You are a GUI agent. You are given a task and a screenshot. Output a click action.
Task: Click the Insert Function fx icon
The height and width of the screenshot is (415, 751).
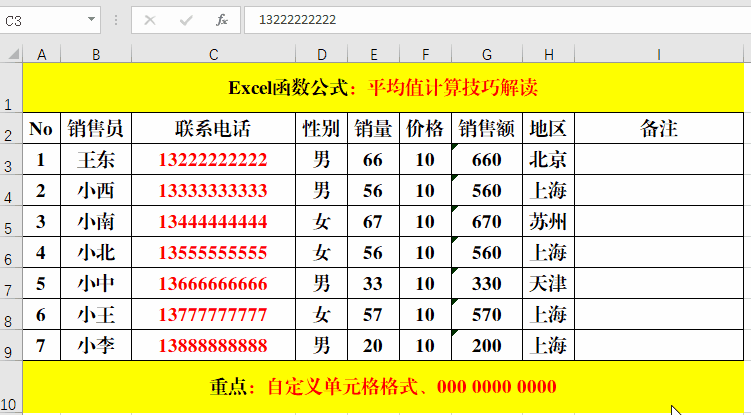coord(222,20)
